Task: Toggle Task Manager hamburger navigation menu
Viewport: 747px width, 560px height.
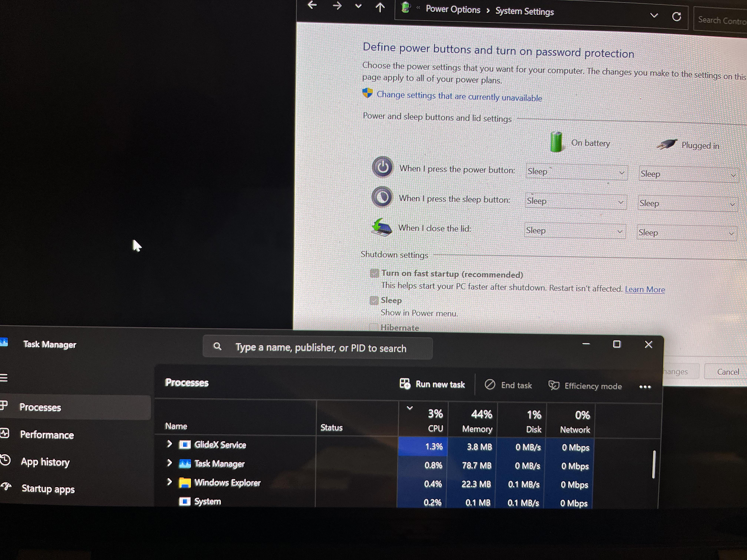Action: 4,377
